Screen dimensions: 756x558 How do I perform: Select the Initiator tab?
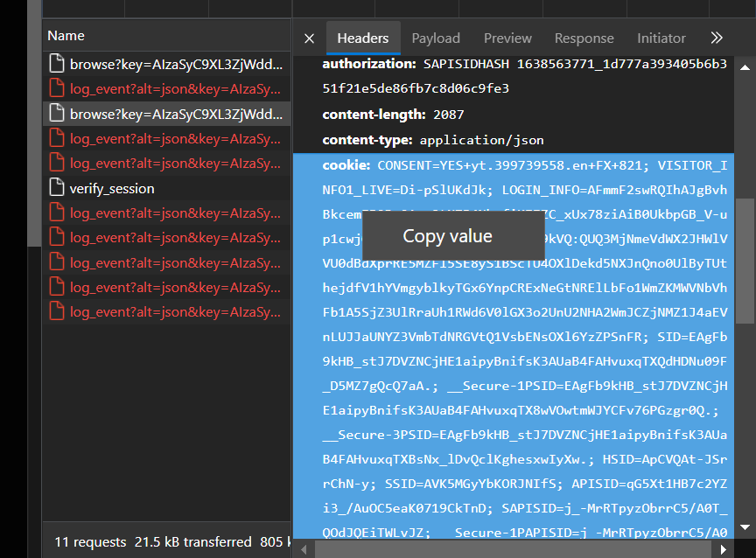tap(661, 38)
